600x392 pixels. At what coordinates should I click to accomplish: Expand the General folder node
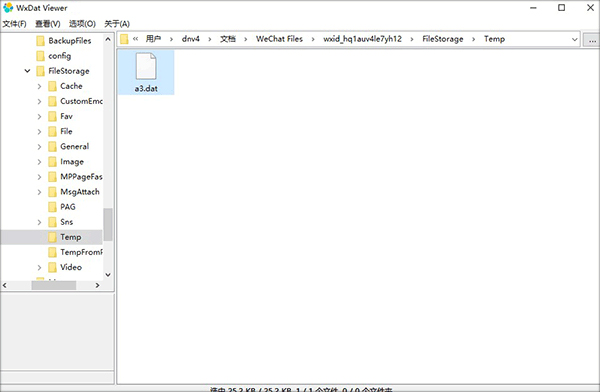click(x=39, y=147)
